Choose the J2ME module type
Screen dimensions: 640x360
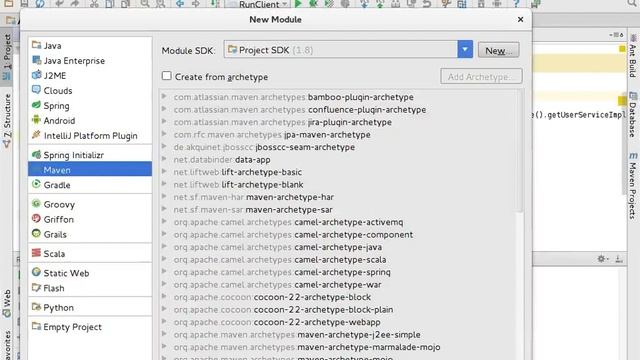(x=90, y=76)
